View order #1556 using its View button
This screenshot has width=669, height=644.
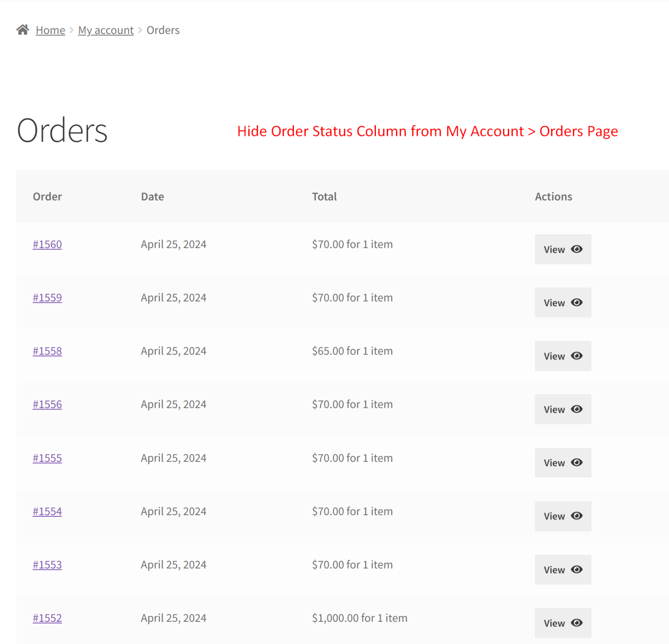pyautogui.click(x=563, y=409)
